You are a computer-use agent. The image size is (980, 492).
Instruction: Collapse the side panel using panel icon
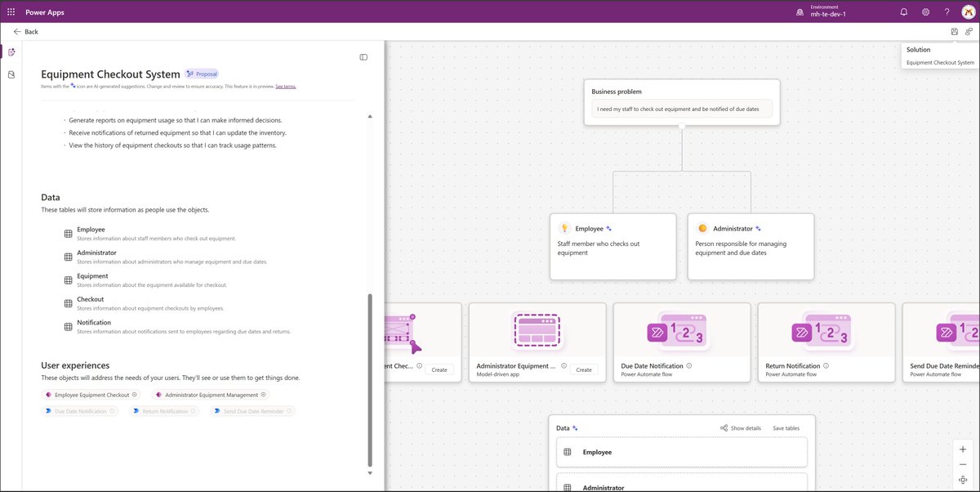pyautogui.click(x=363, y=57)
